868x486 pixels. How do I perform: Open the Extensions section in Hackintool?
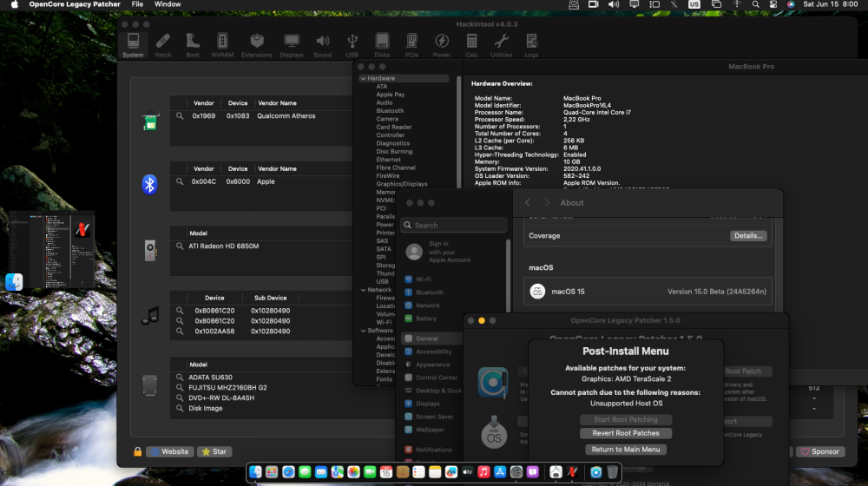(x=256, y=45)
